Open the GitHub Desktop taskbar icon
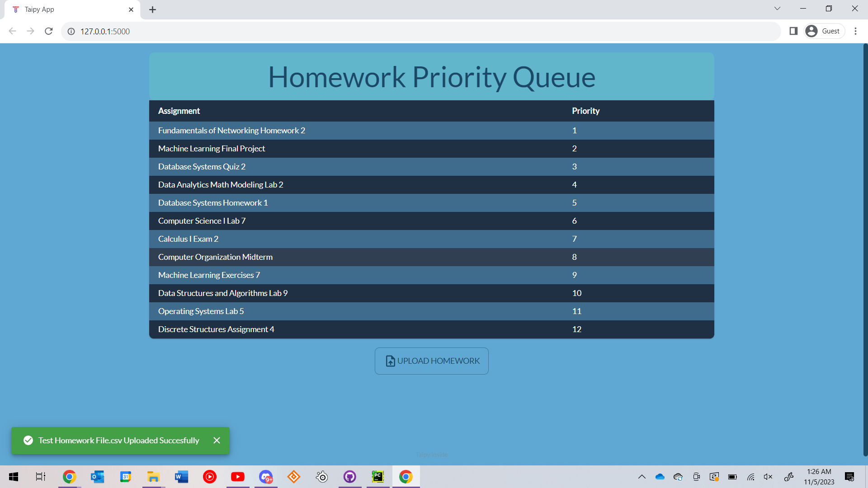Screen dimensions: 868x488 (349, 477)
